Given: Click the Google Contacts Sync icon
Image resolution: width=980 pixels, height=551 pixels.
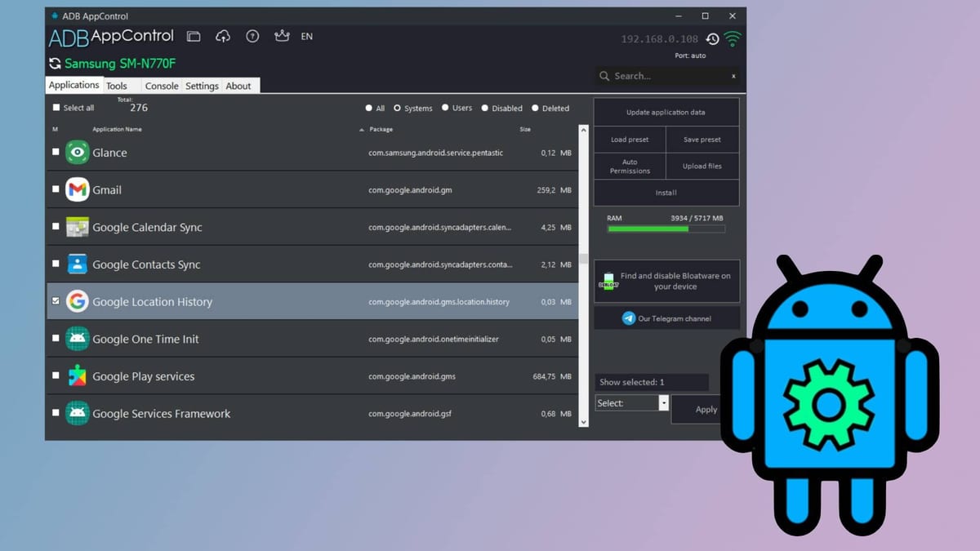Looking at the screenshot, I should 78,264.
